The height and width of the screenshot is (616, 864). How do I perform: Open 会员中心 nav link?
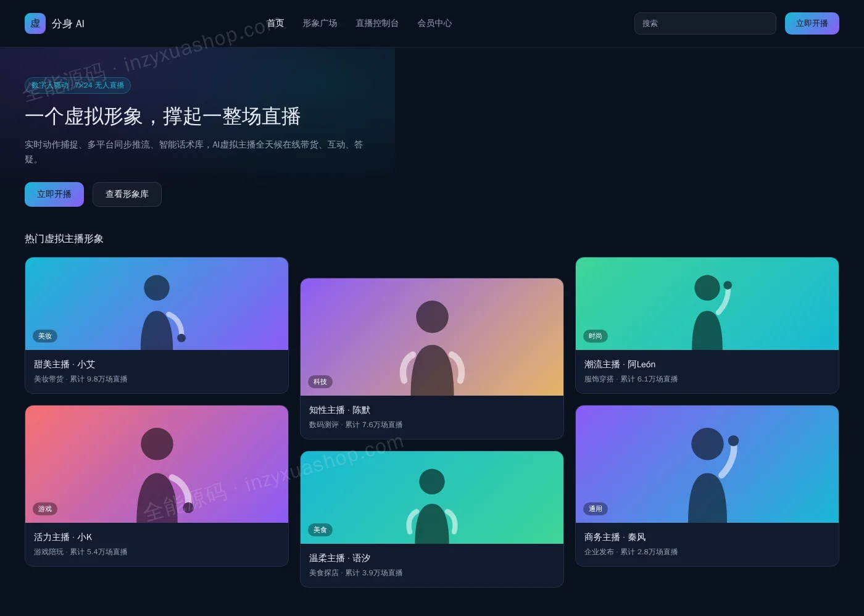pos(434,23)
